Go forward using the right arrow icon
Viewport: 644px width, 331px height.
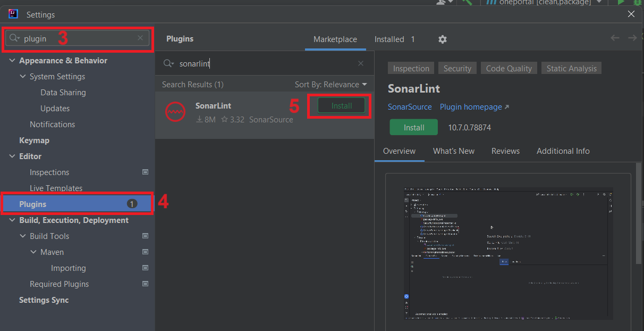632,38
